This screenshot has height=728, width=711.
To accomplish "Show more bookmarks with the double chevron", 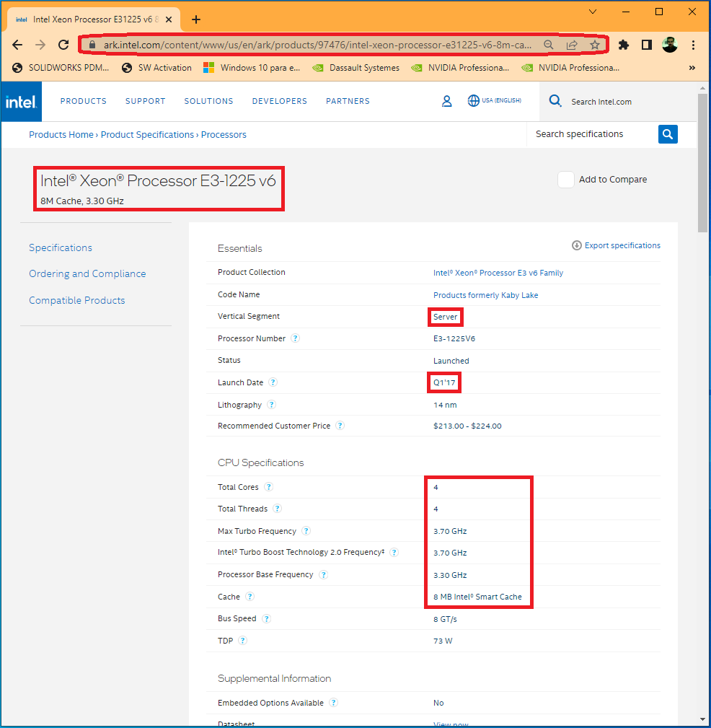I will point(692,68).
